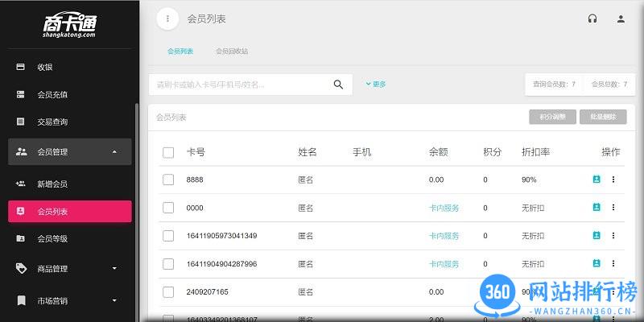Click the 交易查询 sidebar icon

pos(21,122)
